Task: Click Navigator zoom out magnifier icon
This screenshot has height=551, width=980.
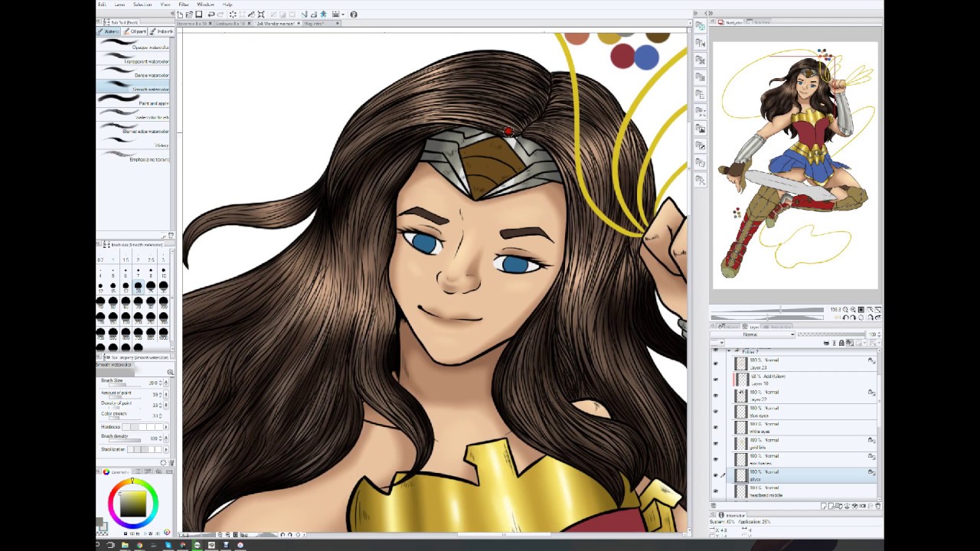Action: (x=845, y=309)
